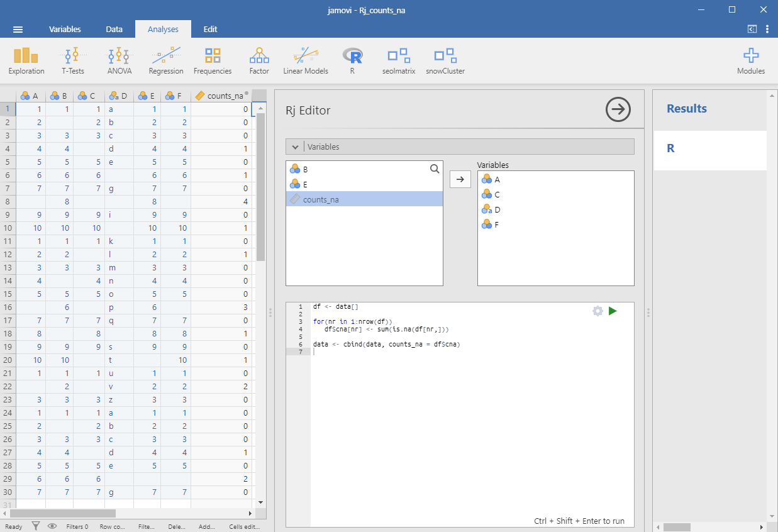778x532 pixels.
Task: Click the filter funnel icon in status bar
Action: (x=36, y=526)
